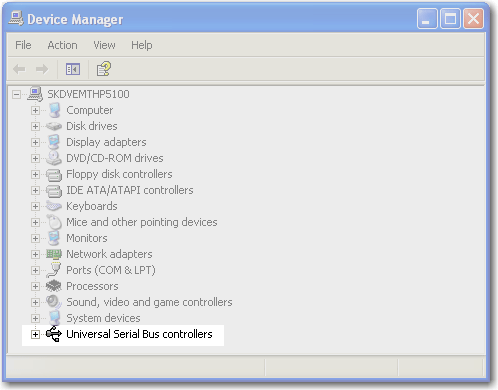
Task: Expand the Display adapters category
Action: tap(35, 142)
